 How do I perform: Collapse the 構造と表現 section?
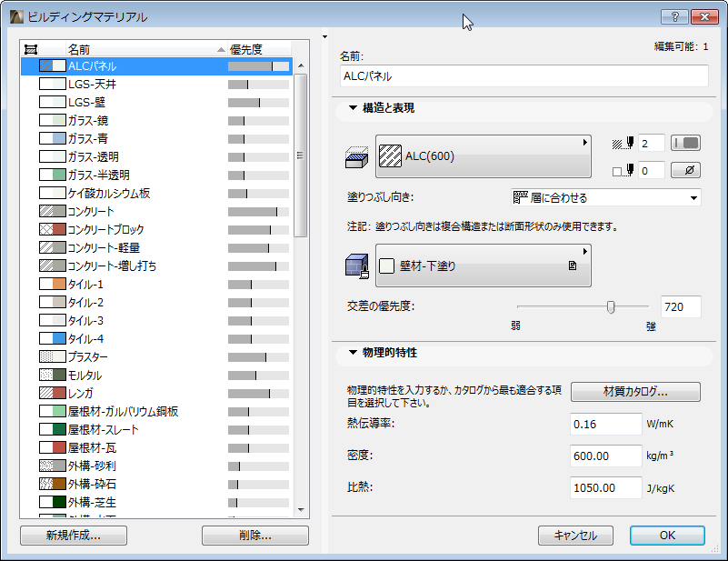click(x=353, y=107)
